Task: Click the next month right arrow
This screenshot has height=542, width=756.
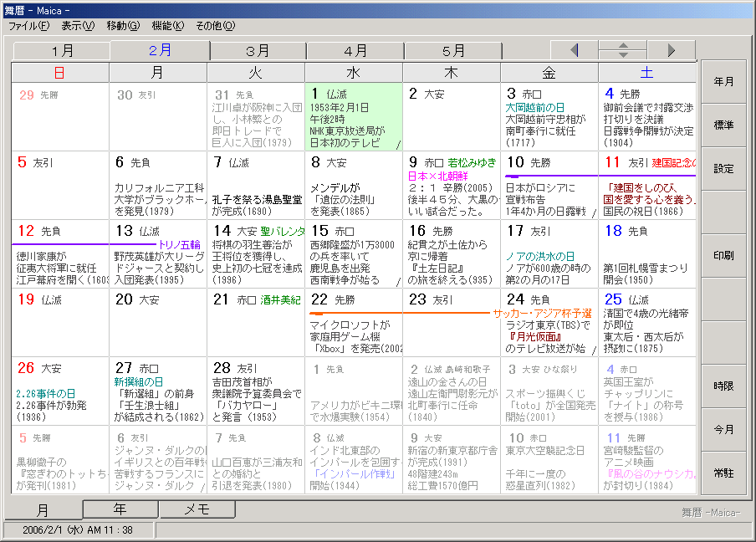Action: (671, 50)
